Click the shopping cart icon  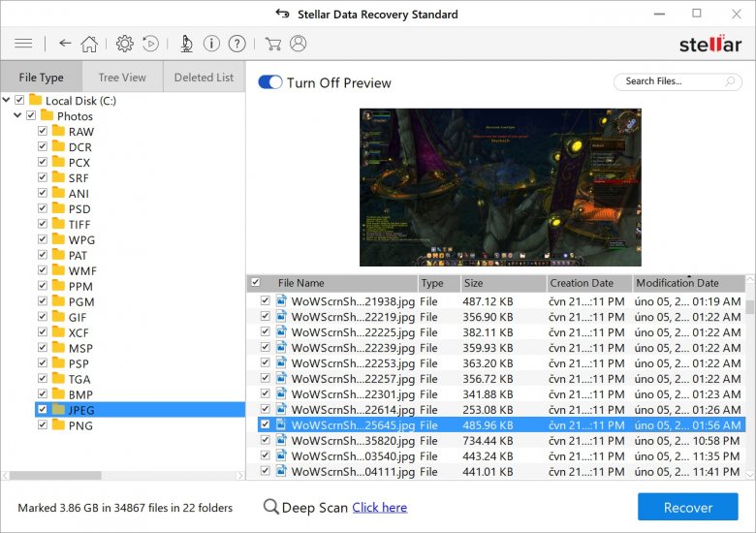tap(272, 44)
